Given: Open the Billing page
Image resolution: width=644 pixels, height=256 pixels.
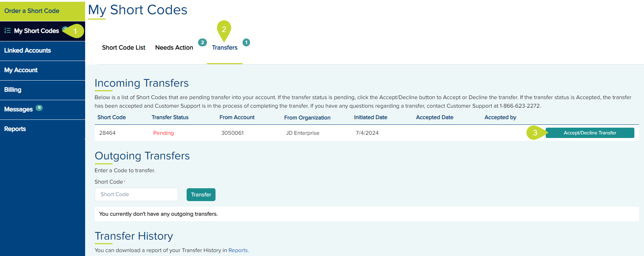Looking at the screenshot, I should (13, 90).
